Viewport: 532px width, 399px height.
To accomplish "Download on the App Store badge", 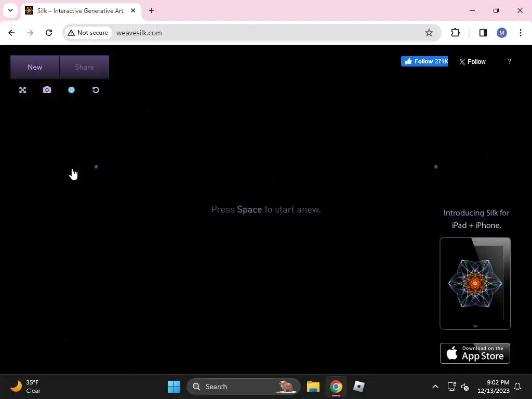I will [475, 353].
